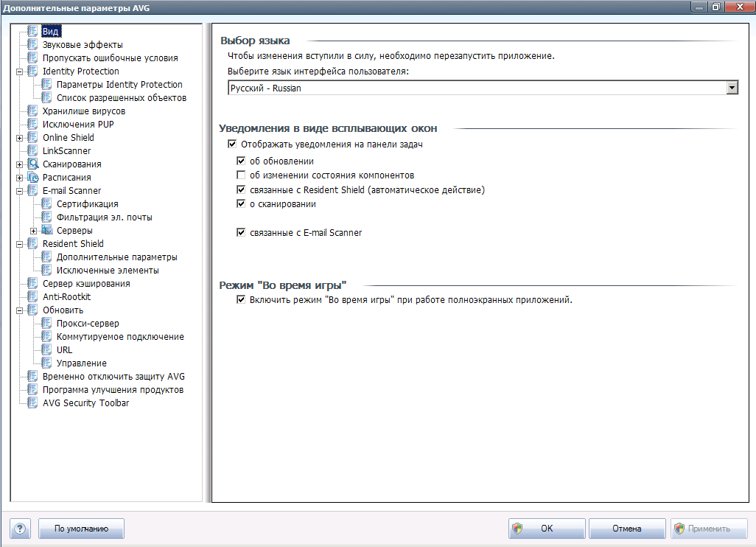Click the AVG Security Toolbar tree icon

point(32,403)
